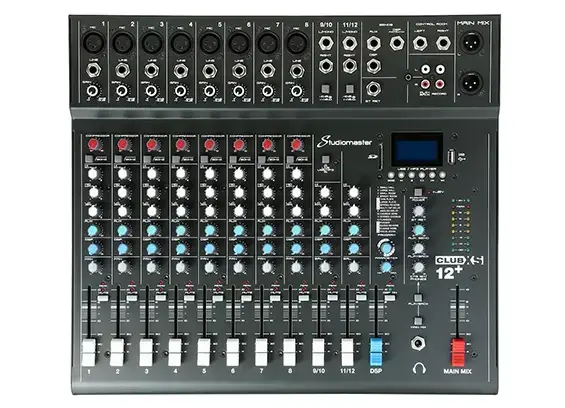Click the CONTROL ROOM RIGHT output jack
The image size is (565, 408).
(443, 43)
